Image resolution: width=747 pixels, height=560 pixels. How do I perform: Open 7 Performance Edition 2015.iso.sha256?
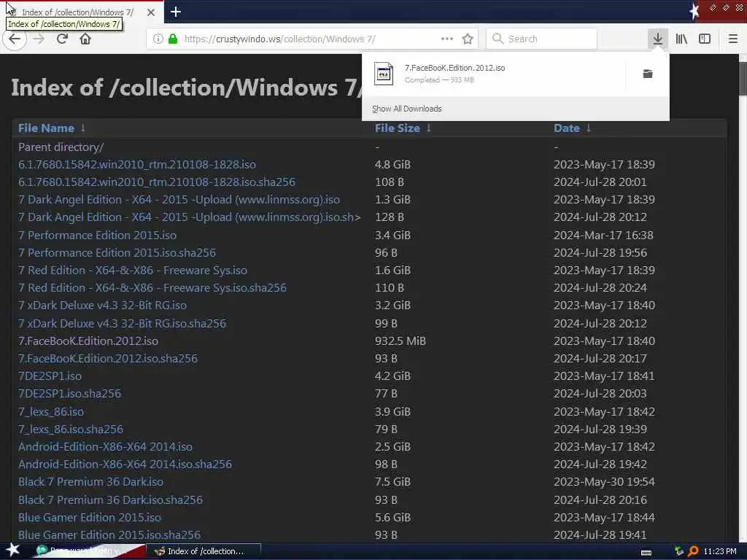pos(117,252)
